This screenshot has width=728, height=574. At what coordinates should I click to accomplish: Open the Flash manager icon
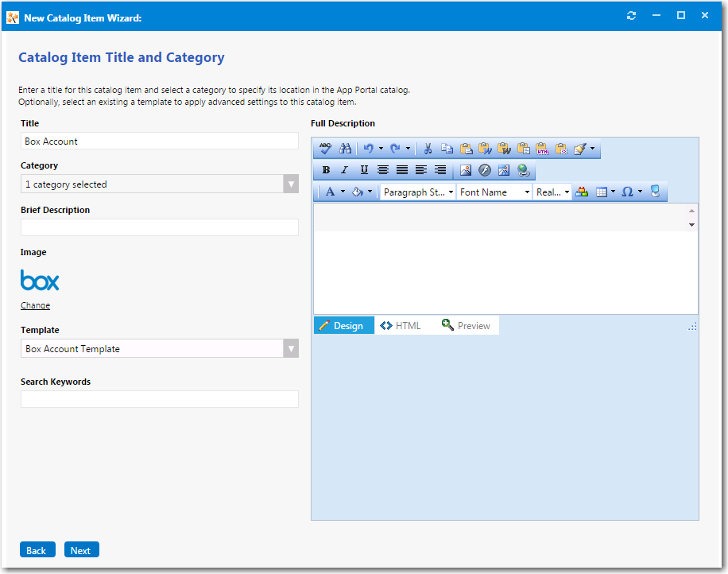[484, 170]
